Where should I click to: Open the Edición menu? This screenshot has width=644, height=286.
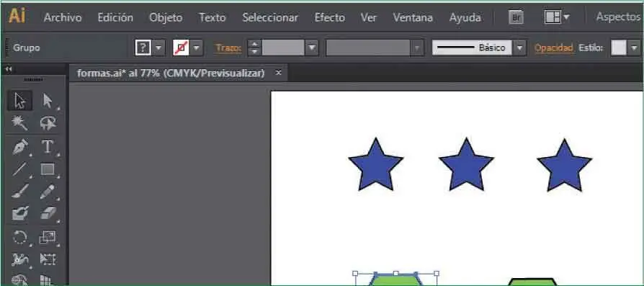(115, 18)
